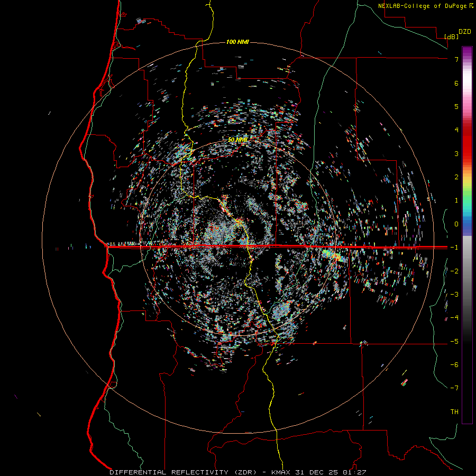Click the [dB] units label
Viewport: 476px width, 476px height.
click(x=452, y=36)
